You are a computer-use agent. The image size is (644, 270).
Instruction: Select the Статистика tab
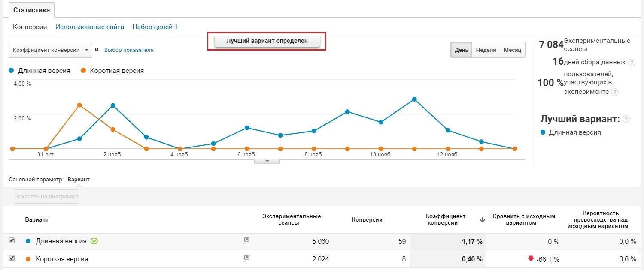pos(31,10)
